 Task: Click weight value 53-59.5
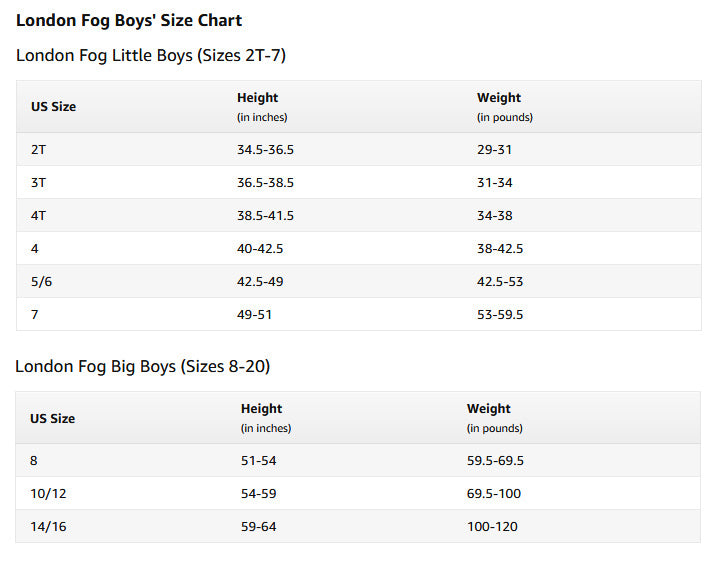[500, 314]
